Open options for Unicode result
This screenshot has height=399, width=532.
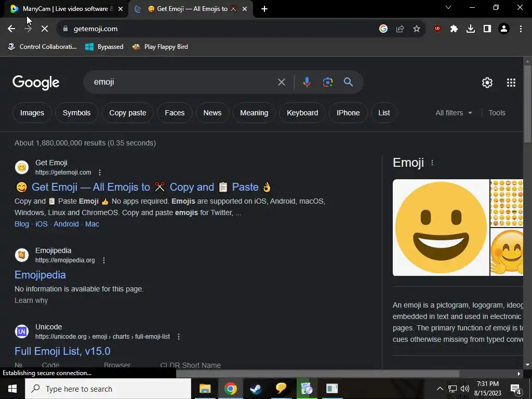click(x=179, y=337)
